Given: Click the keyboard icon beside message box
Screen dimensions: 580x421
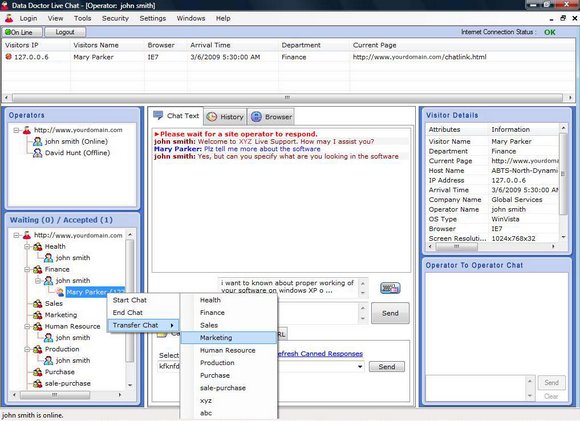Looking at the screenshot, I should point(390,288).
